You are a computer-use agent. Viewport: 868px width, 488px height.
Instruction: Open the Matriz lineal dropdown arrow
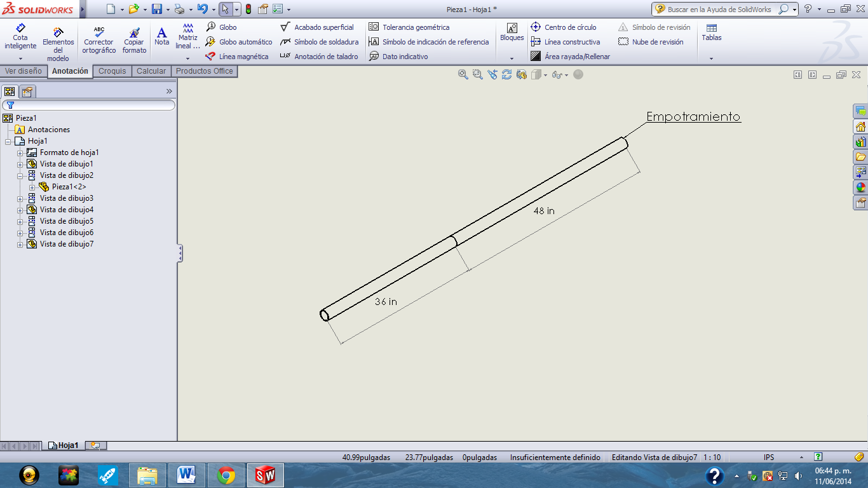click(x=187, y=58)
